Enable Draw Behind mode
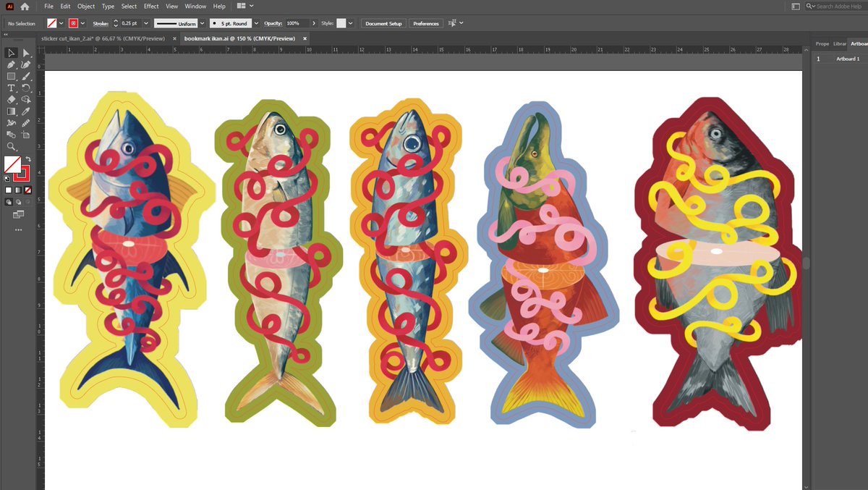 19,202
